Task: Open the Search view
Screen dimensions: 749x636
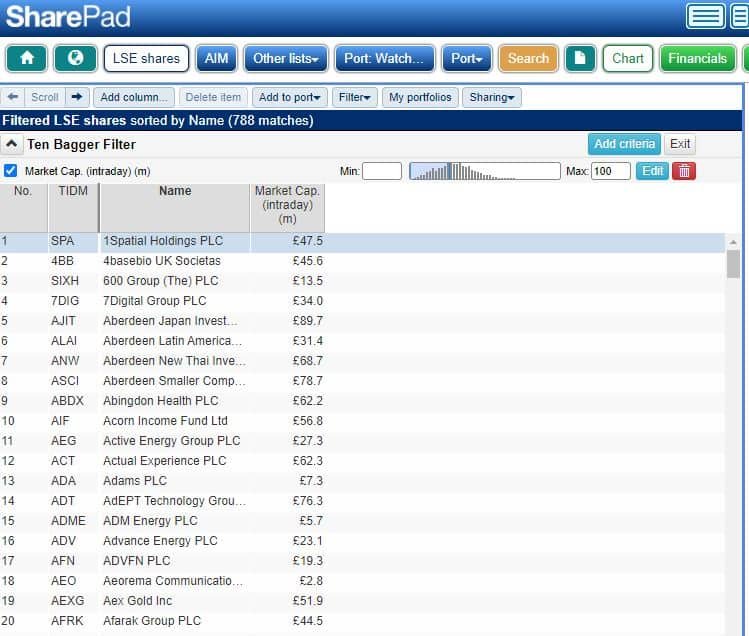Action: [x=528, y=58]
